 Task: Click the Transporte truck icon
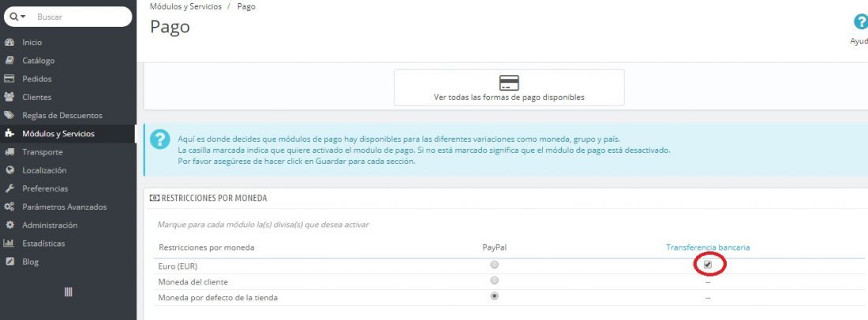9,152
